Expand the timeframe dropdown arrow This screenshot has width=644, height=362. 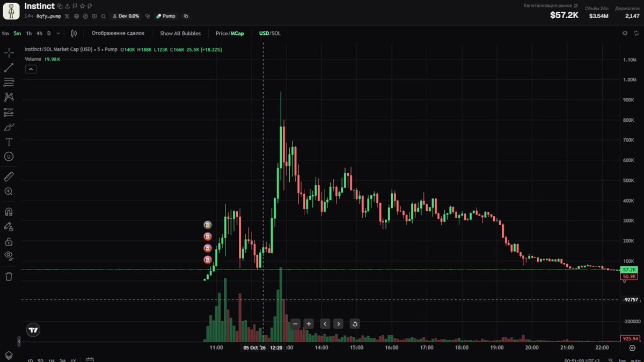pos(58,33)
